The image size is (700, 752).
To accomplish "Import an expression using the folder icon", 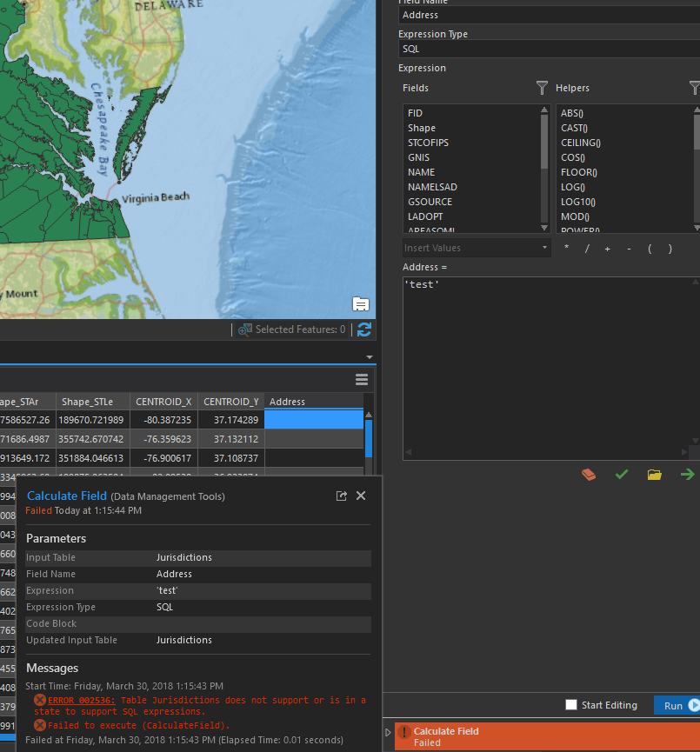I will (654, 475).
